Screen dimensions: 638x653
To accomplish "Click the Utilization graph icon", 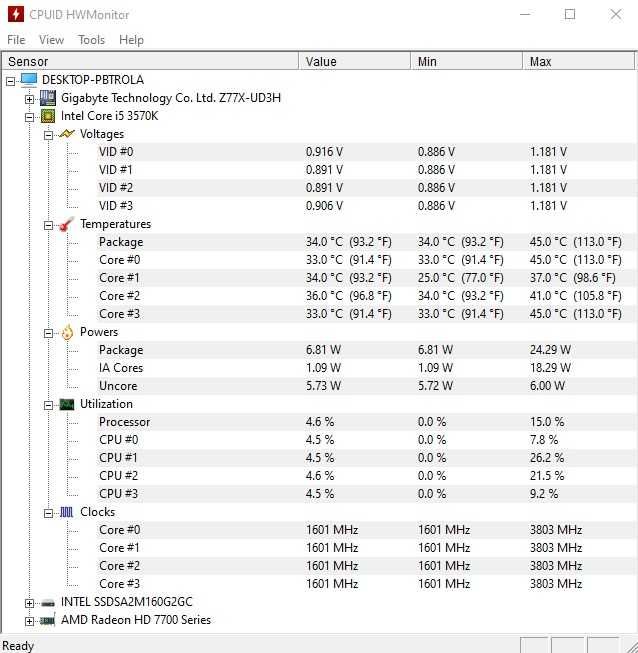I will (67, 404).
